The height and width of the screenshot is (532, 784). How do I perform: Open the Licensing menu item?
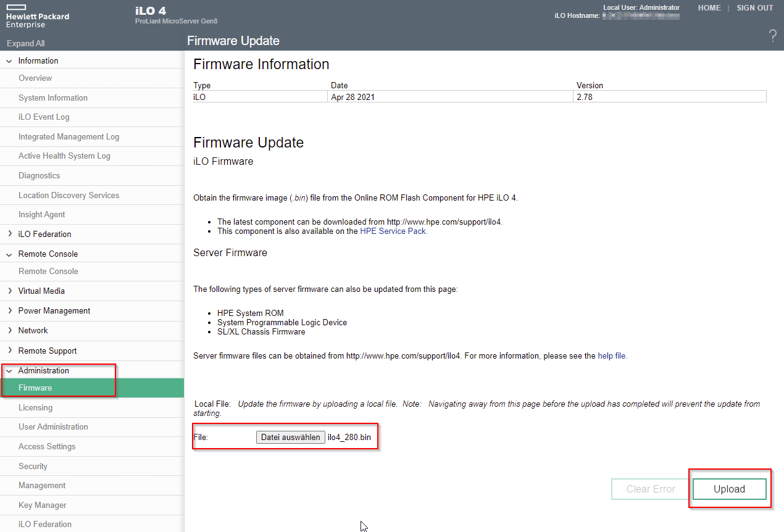[x=35, y=407]
